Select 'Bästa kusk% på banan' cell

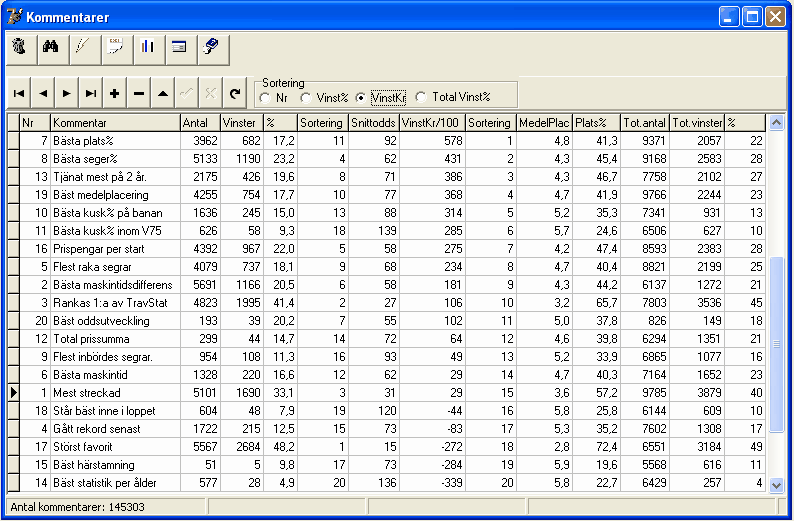[115, 213]
